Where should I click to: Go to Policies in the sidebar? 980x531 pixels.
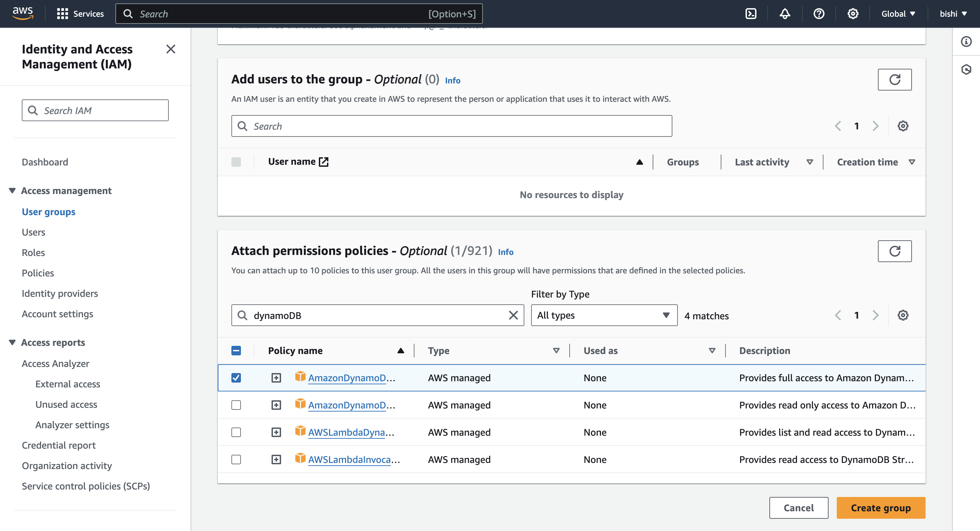38,273
